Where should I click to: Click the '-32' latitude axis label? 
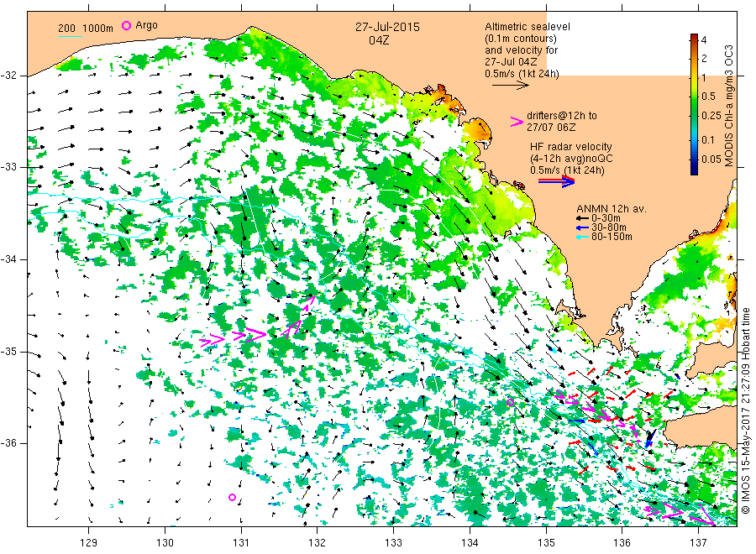point(8,76)
